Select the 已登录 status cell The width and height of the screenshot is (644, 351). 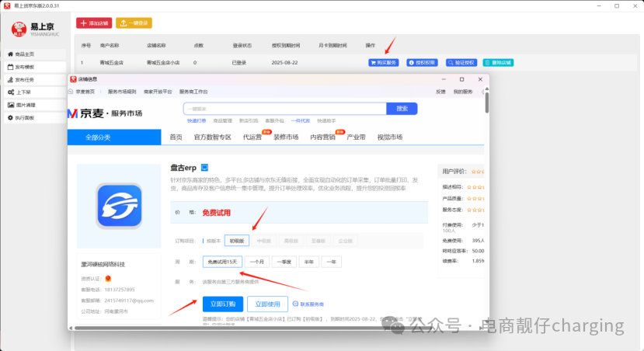(x=239, y=63)
